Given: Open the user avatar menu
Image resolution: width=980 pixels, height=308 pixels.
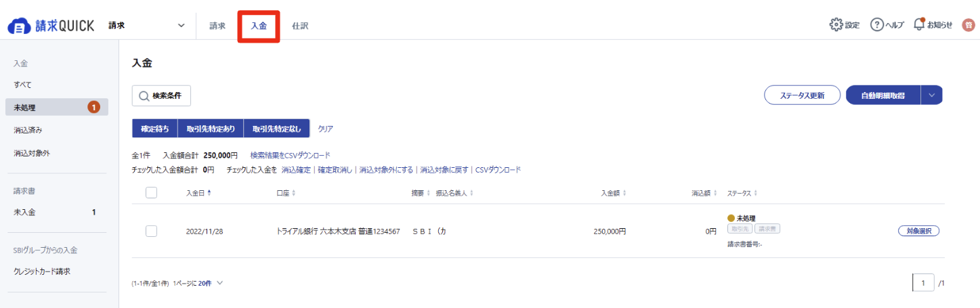Looking at the screenshot, I should (968, 25).
